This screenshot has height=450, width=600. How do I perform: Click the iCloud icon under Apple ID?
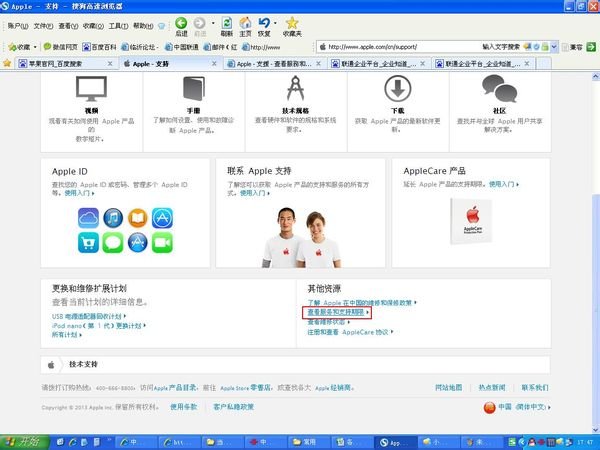(88, 218)
